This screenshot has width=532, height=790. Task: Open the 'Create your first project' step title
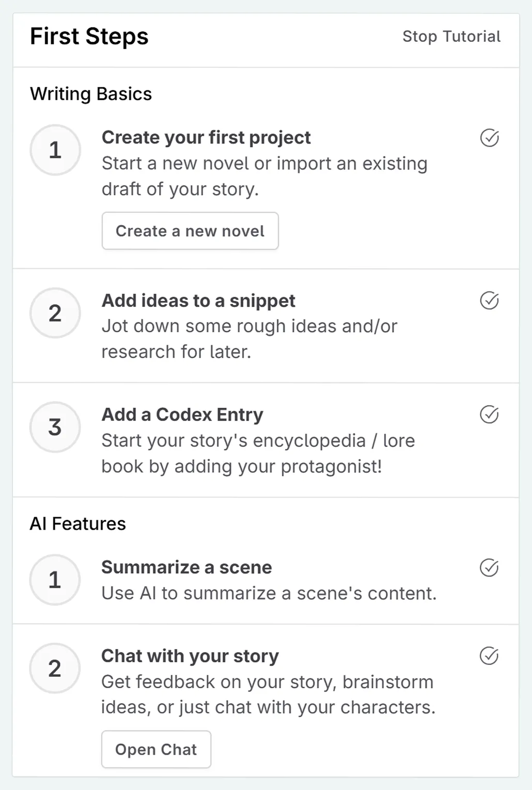tap(206, 137)
